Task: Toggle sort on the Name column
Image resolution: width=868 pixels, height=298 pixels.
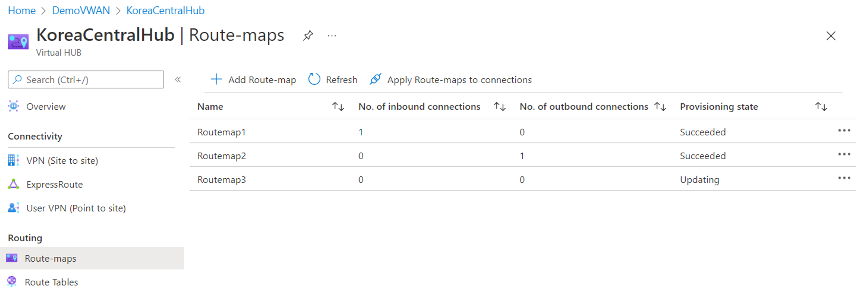Action: pos(338,106)
